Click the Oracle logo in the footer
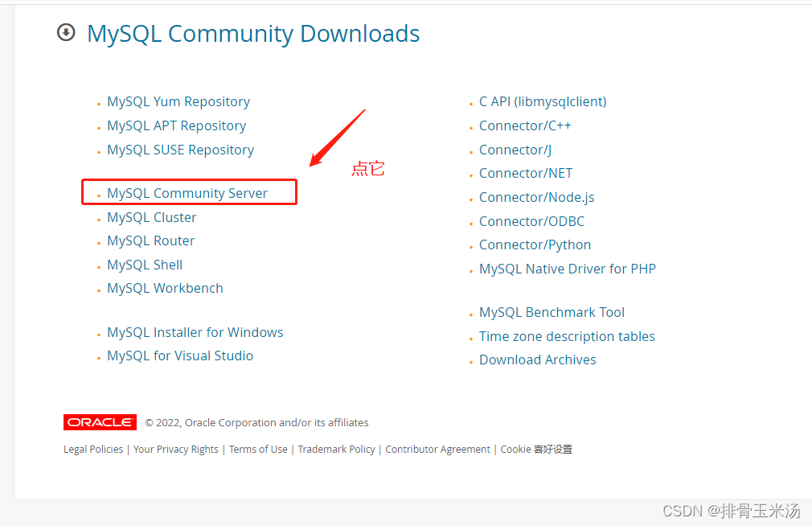 pos(100,422)
